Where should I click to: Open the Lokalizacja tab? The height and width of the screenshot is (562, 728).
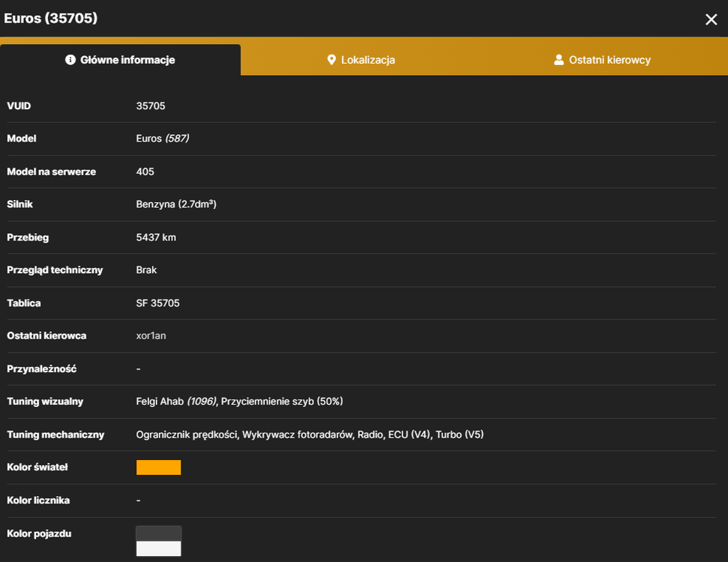pyautogui.click(x=361, y=60)
